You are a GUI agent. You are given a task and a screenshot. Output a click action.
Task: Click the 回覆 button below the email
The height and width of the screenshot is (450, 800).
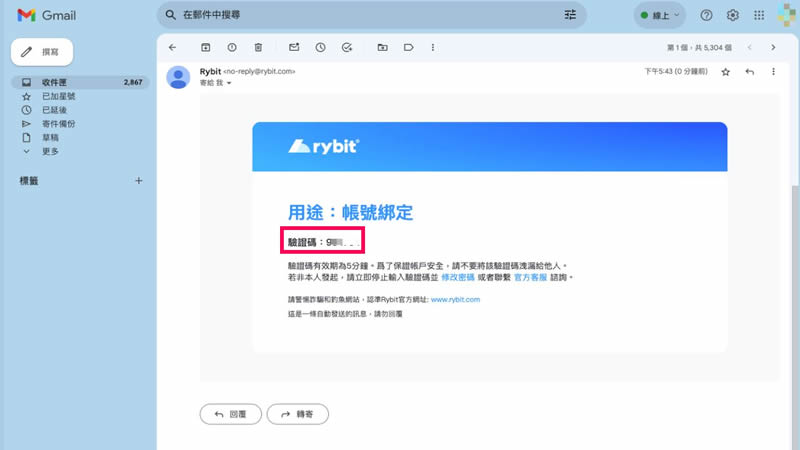230,413
